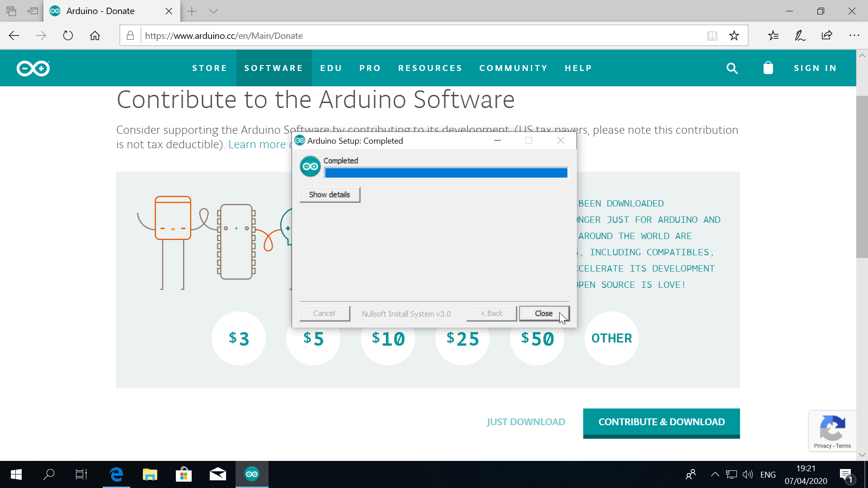
Task: Click the SIGN IN link
Action: point(816,68)
